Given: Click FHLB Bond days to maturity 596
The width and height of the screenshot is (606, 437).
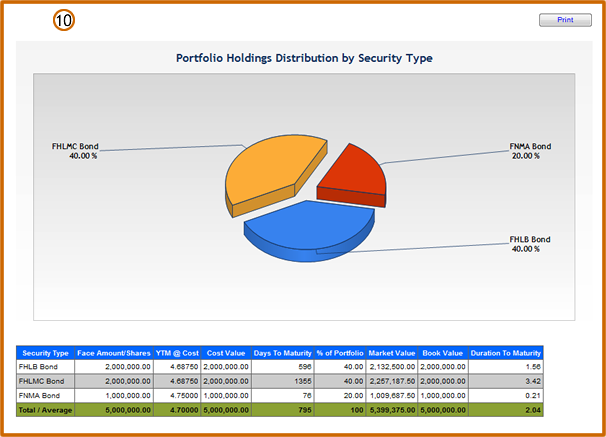Looking at the screenshot, I should 283,367.
